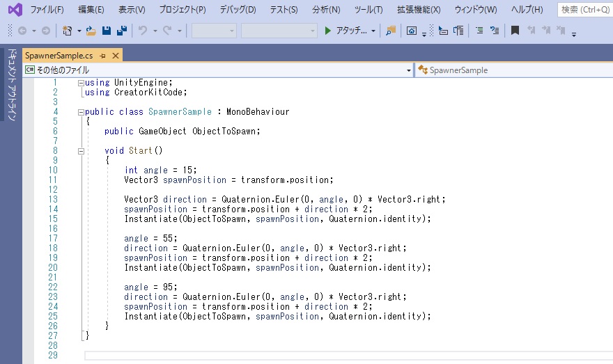Screen dimensions: 613x364
Task: Click the 'Start' method name
Action: click(x=140, y=151)
